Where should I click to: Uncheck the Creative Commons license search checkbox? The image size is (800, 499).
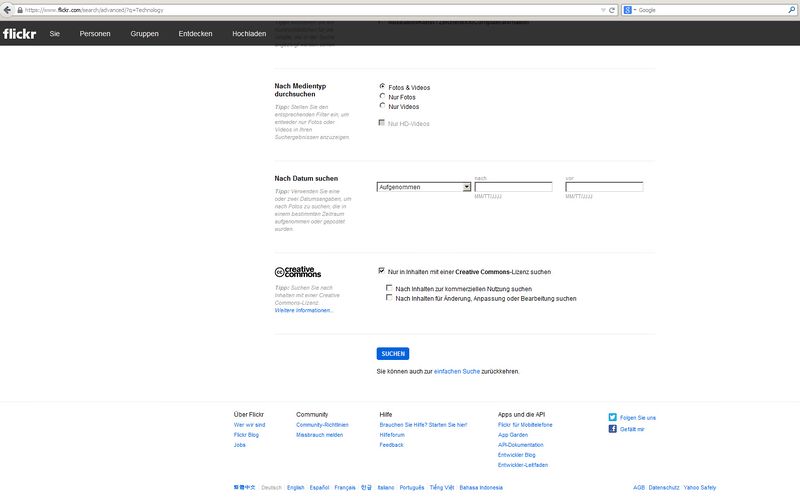click(382, 271)
